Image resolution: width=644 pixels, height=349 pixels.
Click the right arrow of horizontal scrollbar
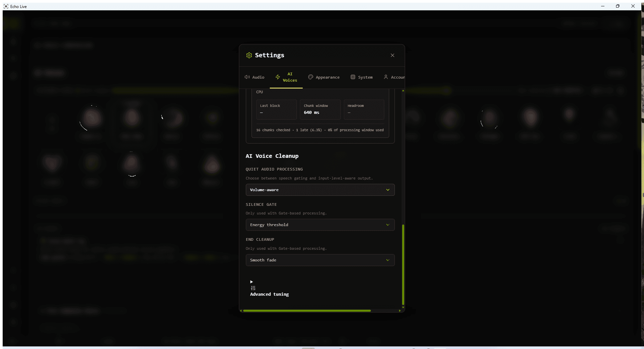click(x=400, y=311)
